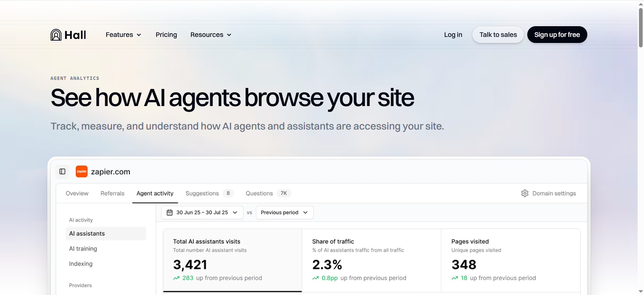Viewport: 644px width, 295px height.
Task: Open the Previous period comparison dropdown
Action: click(x=285, y=212)
